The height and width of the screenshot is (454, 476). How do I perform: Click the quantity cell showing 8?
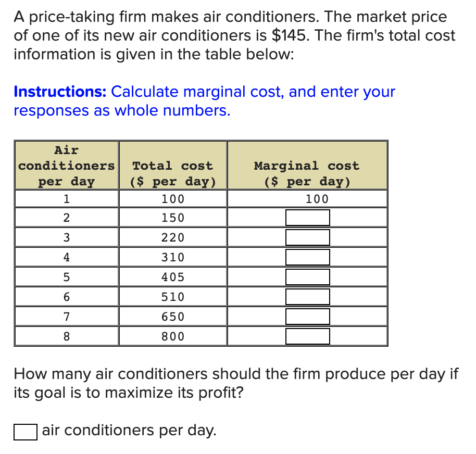pyautogui.click(x=66, y=336)
